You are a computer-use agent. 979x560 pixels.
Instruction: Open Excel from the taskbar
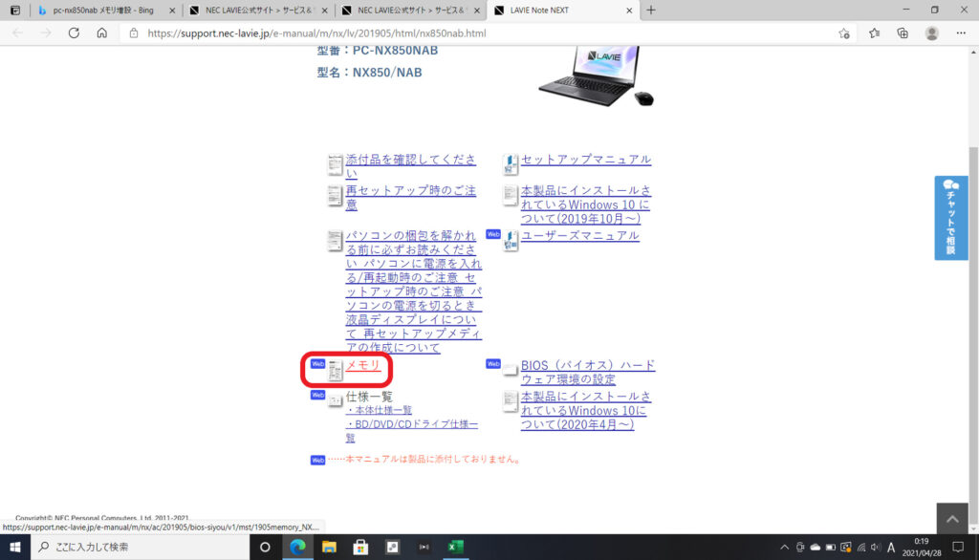[x=456, y=547]
